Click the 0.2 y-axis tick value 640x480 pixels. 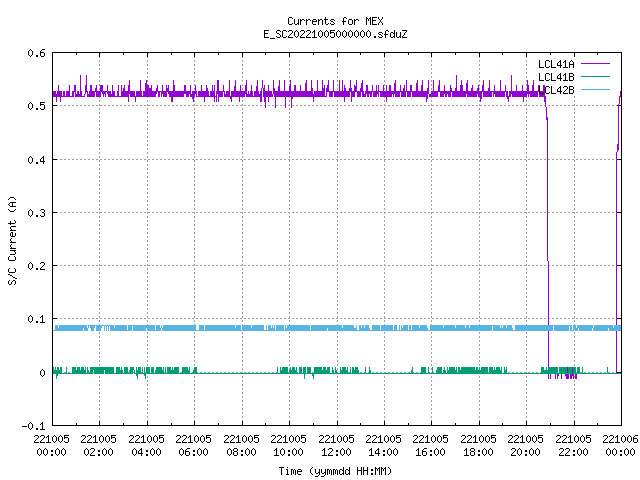pyautogui.click(x=36, y=266)
